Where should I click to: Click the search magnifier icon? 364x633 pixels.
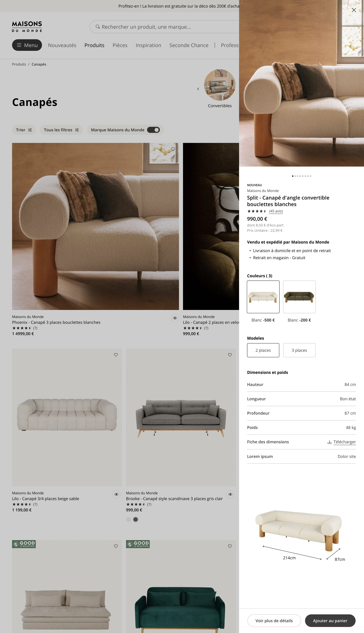(98, 27)
